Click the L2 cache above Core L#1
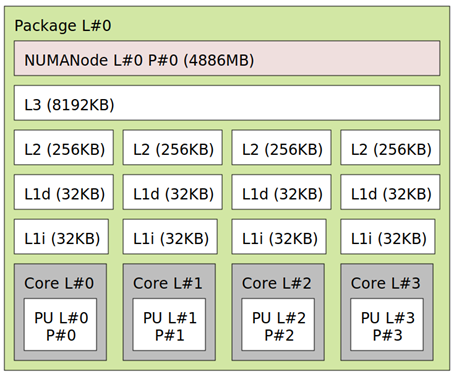 (173, 147)
